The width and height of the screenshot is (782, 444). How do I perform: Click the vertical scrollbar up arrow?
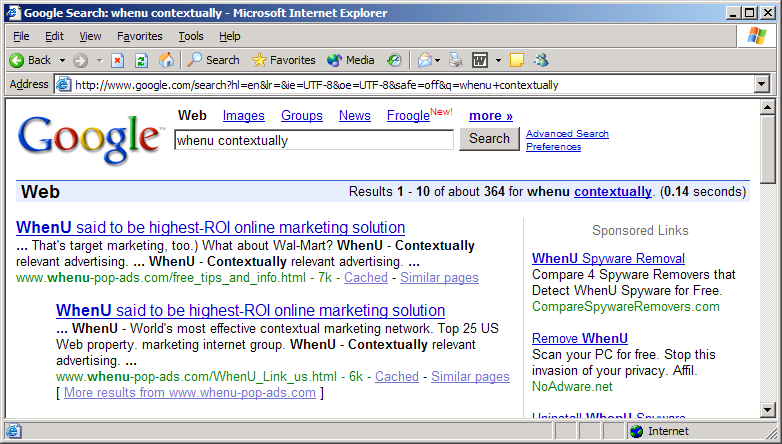pyautogui.click(x=768, y=107)
